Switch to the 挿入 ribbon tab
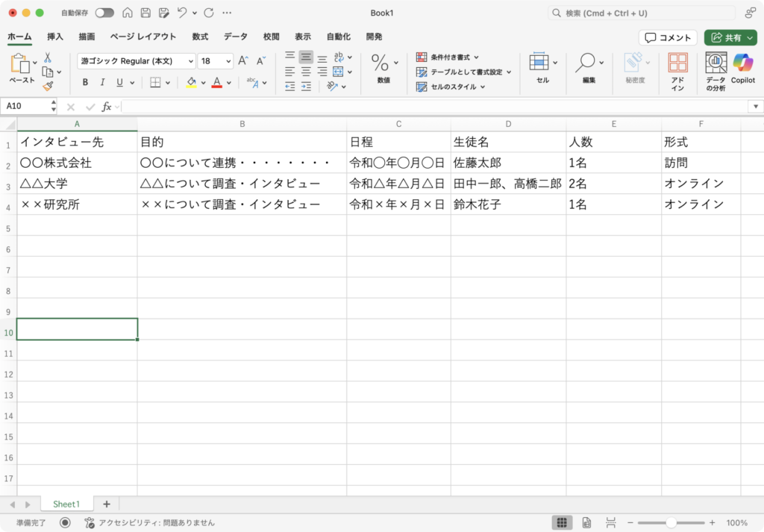The height and width of the screenshot is (532, 764). [x=55, y=37]
